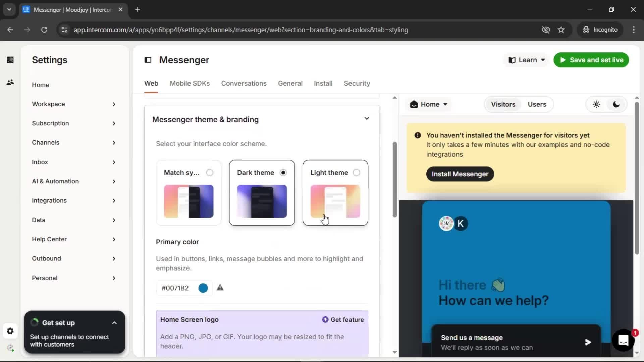Switch to the Conversations tab
The height and width of the screenshot is (362, 644).
[244, 83]
